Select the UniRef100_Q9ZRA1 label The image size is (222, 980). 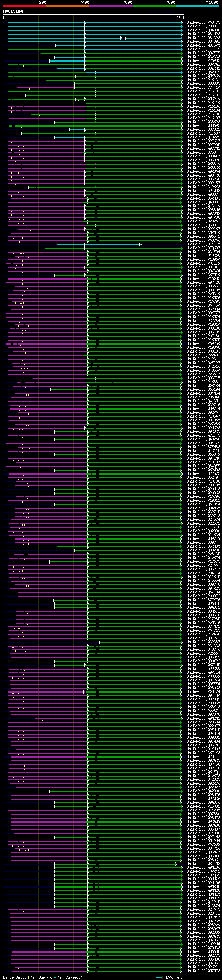(x=203, y=68)
